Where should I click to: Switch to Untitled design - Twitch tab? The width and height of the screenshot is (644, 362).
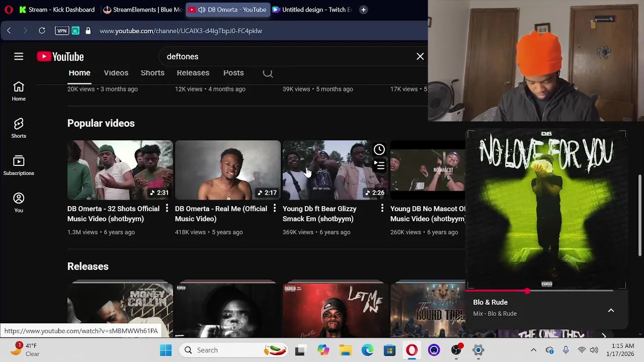[x=312, y=10]
